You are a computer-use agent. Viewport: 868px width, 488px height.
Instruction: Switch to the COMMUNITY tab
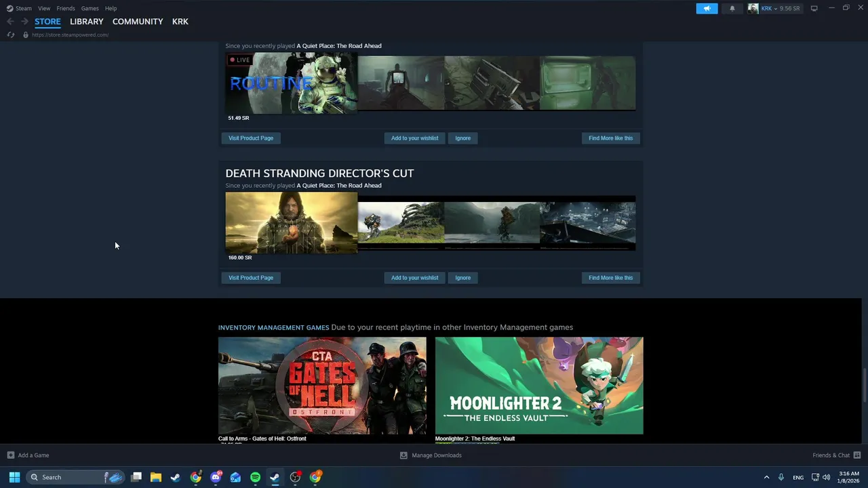click(x=138, y=22)
